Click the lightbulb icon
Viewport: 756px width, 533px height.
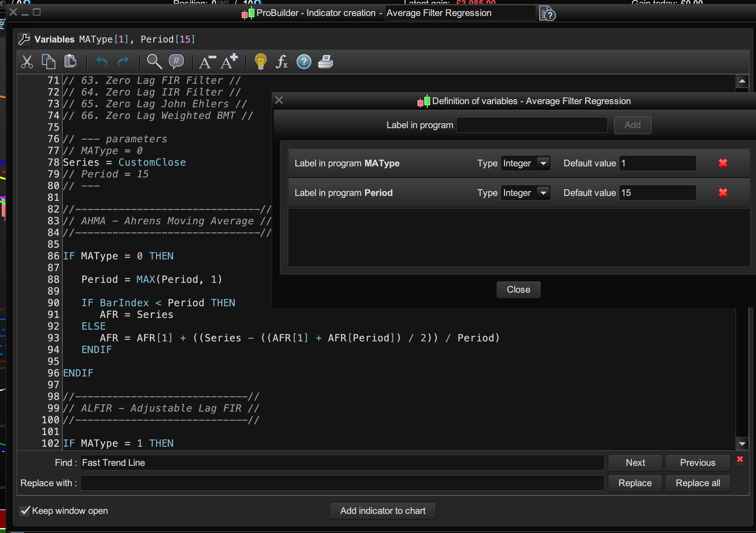tap(261, 62)
